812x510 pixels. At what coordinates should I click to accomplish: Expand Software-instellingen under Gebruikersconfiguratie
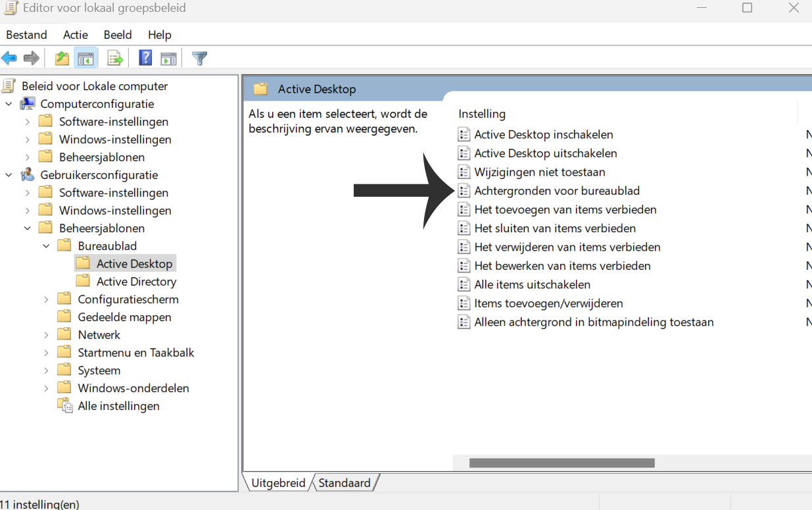pyautogui.click(x=27, y=193)
